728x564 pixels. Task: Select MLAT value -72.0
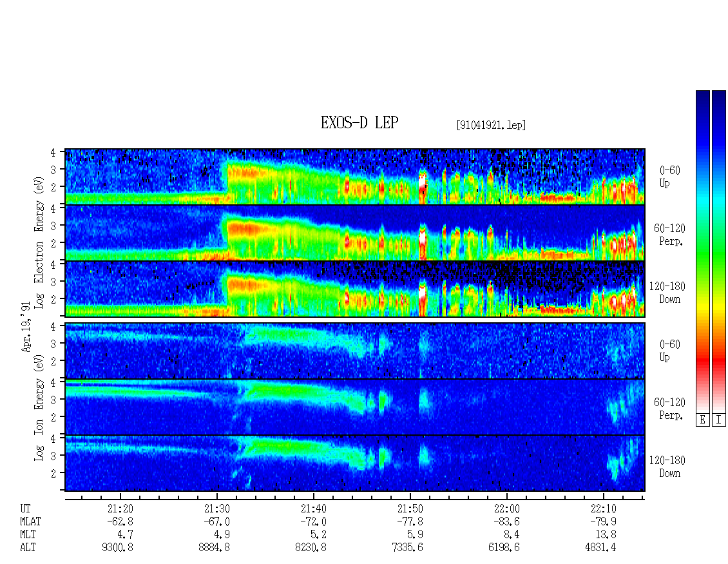click(x=313, y=521)
